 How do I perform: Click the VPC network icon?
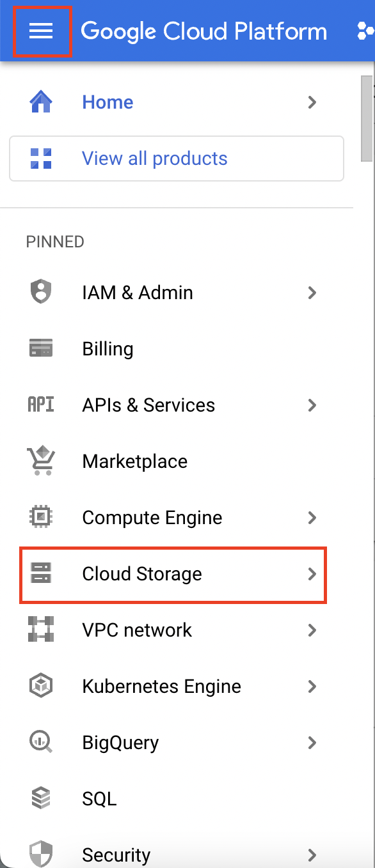click(x=41, y=630)
